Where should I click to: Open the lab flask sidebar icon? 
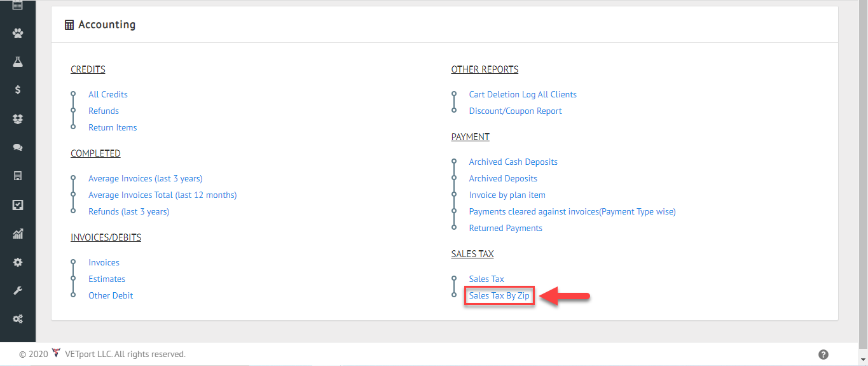[18, 62]
